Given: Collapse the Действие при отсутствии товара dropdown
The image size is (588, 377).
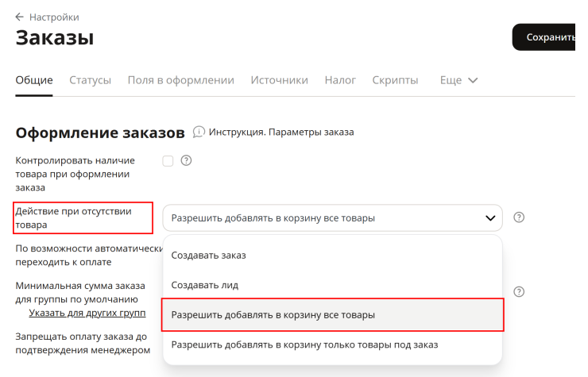Looking at the screenshot, I should tap(332, 217).
